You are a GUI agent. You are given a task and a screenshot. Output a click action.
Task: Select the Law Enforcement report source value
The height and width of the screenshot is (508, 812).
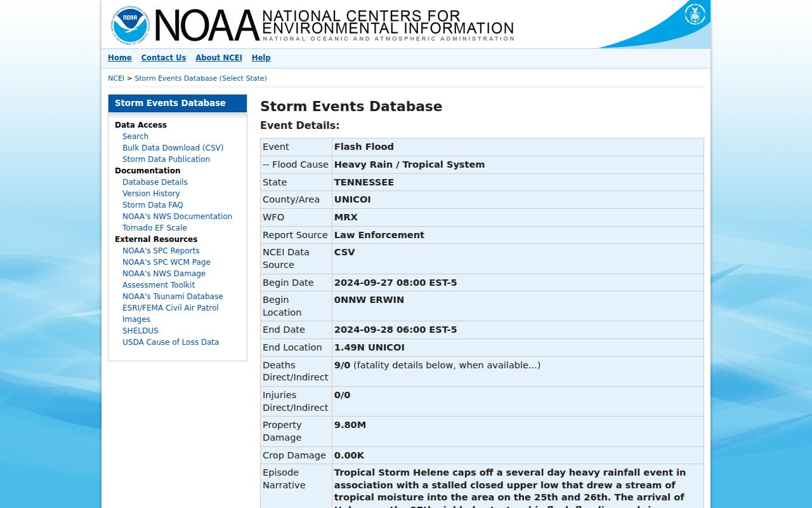click(379, 235)
